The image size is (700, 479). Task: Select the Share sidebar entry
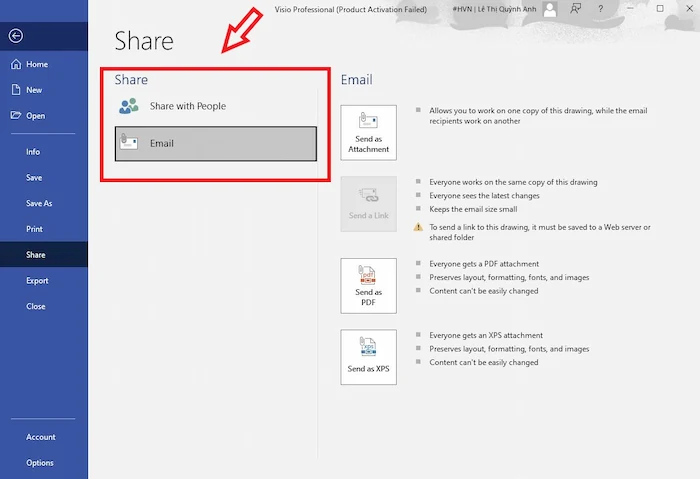pyautogui.click(x=44, y=254)
